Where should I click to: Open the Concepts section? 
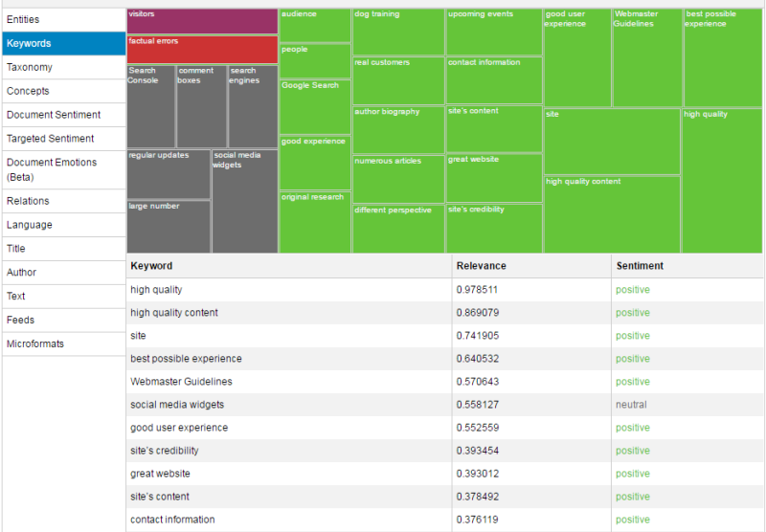[63, 92]
